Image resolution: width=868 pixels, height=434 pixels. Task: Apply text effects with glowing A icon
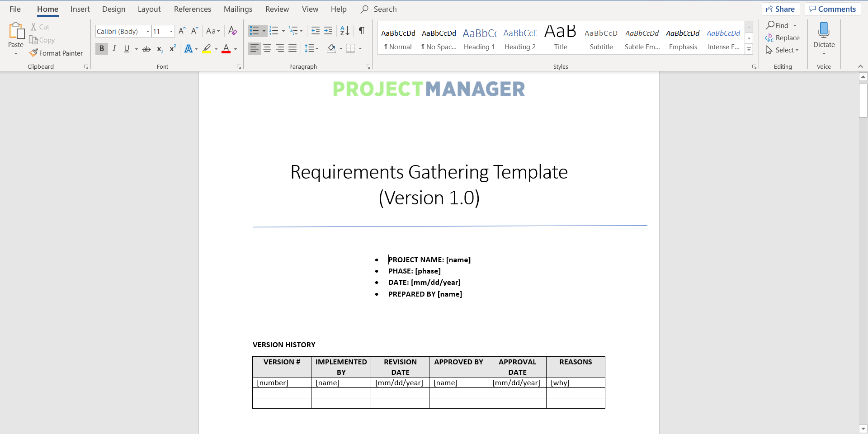tap(189, 49)
